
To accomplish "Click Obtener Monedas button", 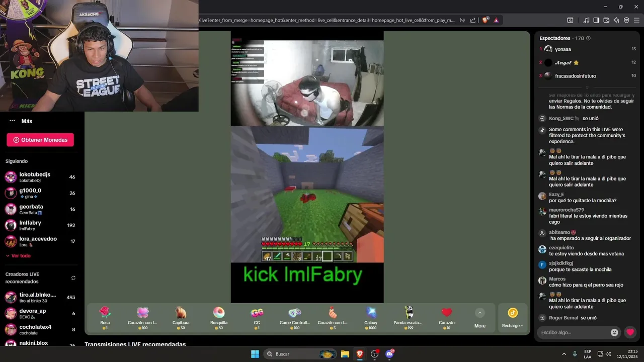I will pyautogui.click(x=40, y=140).
